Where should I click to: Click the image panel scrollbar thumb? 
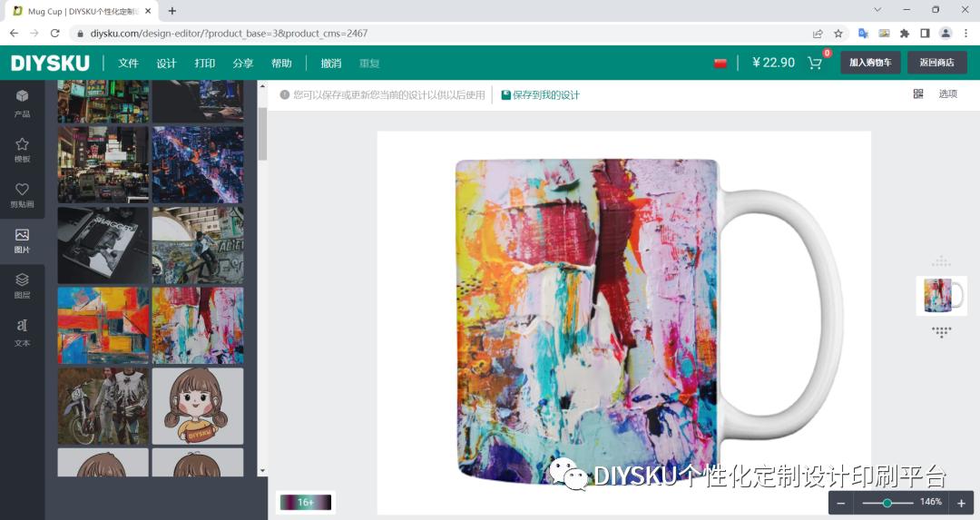262,133
